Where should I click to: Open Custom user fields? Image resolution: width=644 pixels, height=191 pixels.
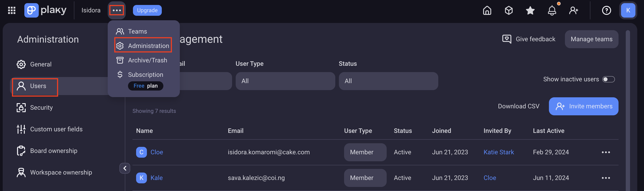[50, 129]
